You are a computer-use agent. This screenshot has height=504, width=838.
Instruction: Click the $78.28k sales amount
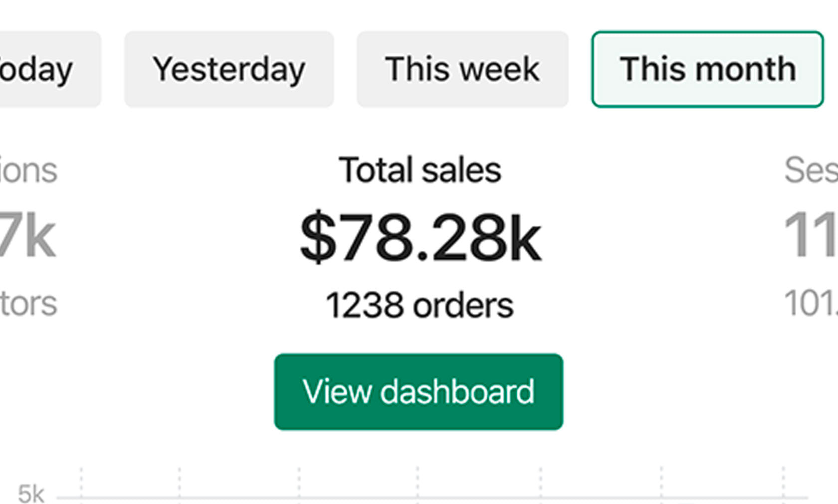(420, 238)
